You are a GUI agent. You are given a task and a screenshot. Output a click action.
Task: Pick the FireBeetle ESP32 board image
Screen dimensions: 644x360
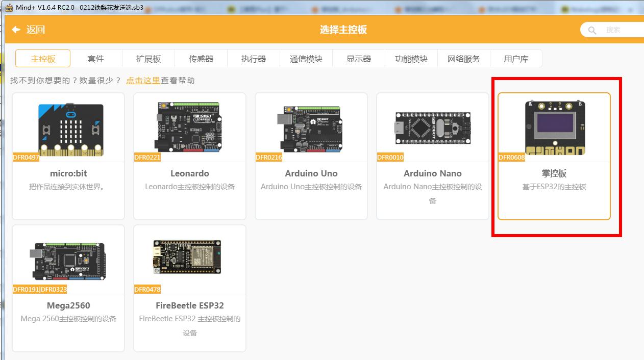point(187,258)
